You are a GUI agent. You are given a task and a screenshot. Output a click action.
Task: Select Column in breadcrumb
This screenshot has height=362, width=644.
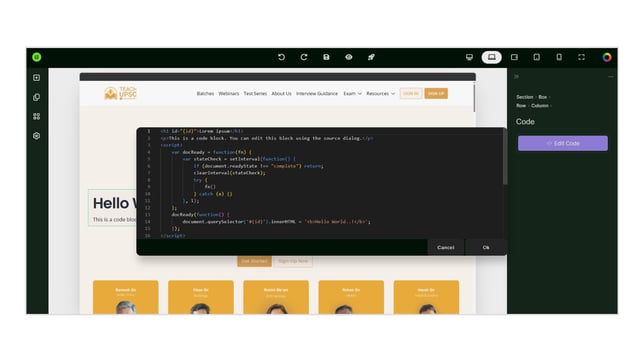click(x=539, y=106)
